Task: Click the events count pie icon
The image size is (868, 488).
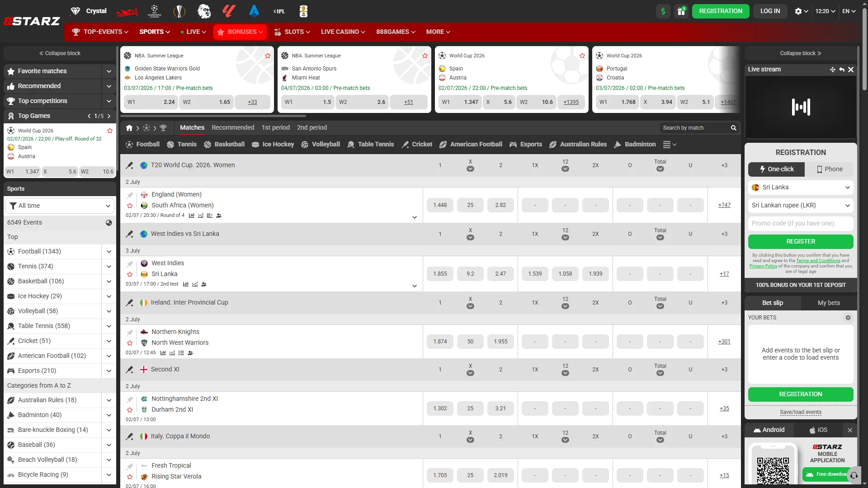Action: pyautogui.click(x=109, y=223)
